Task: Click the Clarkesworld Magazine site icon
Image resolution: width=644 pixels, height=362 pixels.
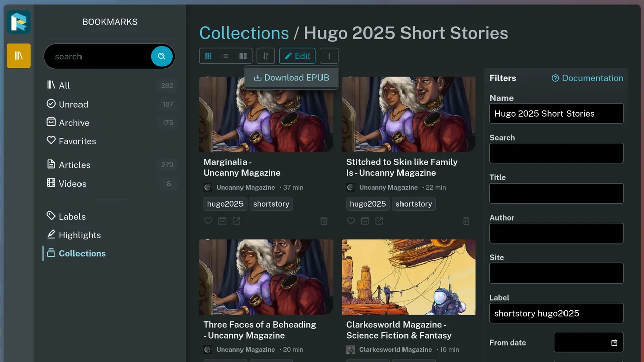Action: 351,349
